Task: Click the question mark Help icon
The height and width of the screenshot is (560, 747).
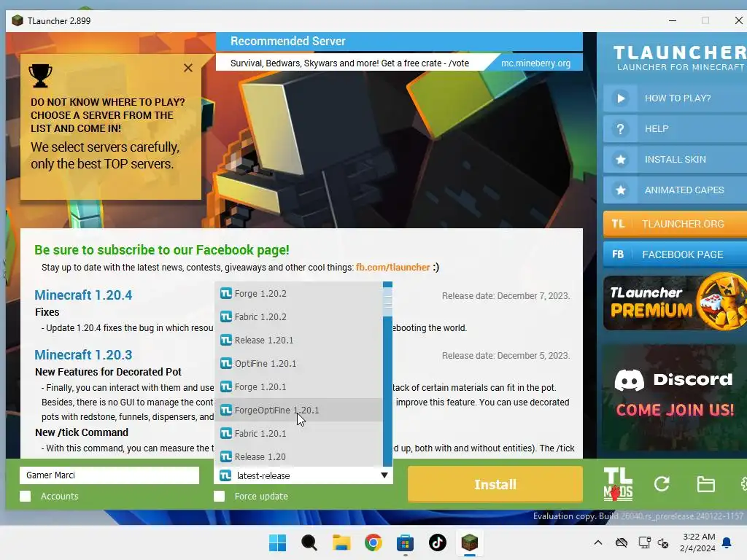Action: click(620, 129)
